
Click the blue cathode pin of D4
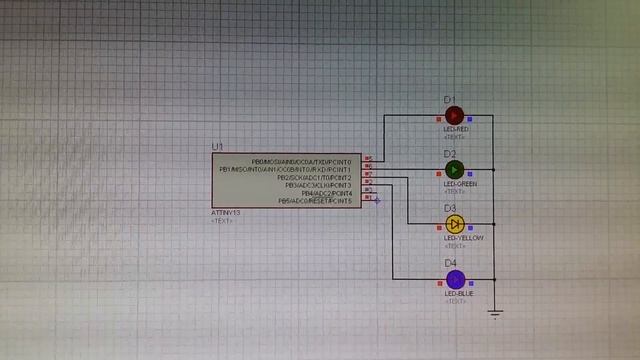coord(471,283)
